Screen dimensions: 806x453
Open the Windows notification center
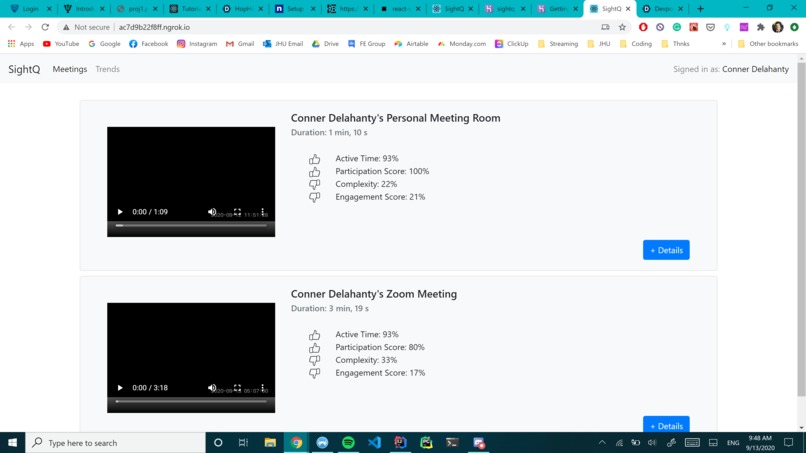tap(789, 443)
